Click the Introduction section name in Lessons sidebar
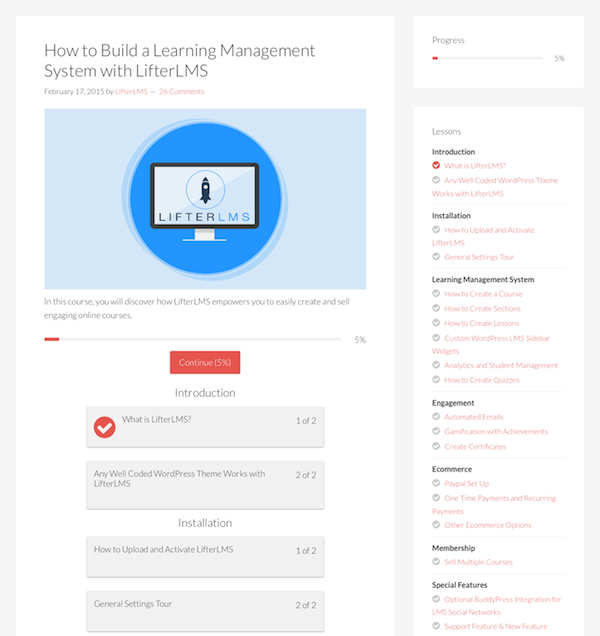 coord(453,152)
